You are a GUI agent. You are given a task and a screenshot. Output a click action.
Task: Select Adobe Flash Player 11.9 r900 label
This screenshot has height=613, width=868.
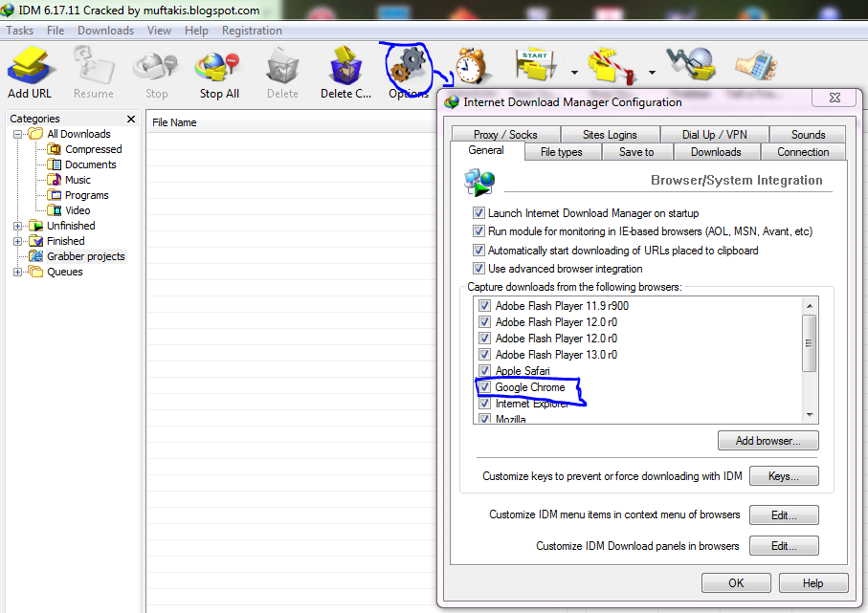[x=562, y=305]
